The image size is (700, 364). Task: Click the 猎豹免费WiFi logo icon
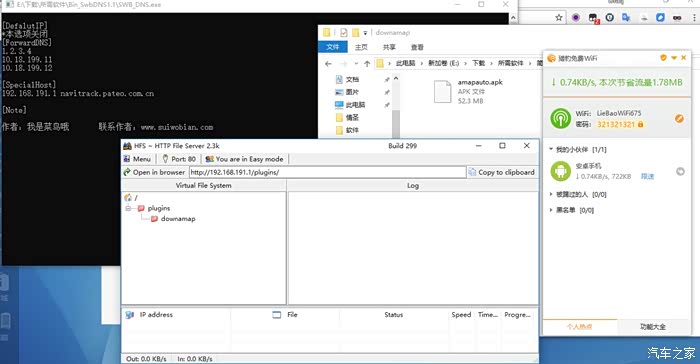coord(551,58)
